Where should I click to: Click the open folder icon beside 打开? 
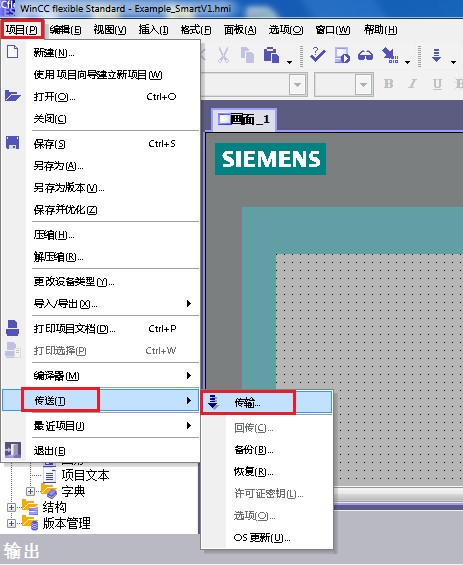point(13,96)
